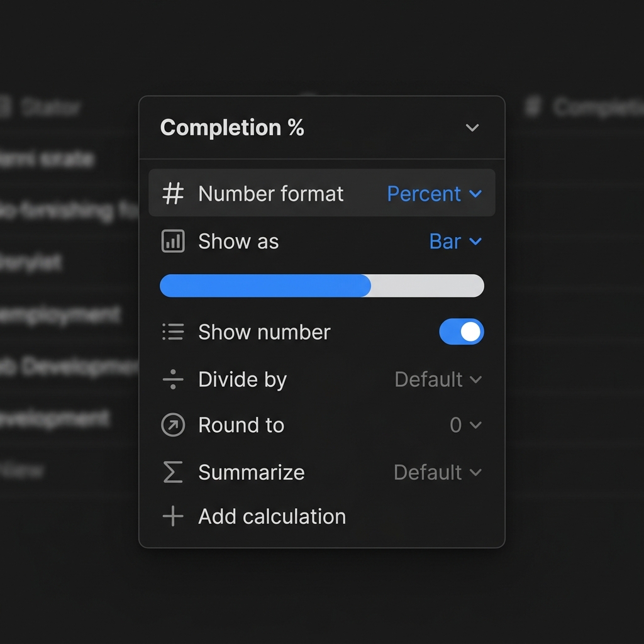Open the Divide by Default dropdown
This screenshot has width=644, height=644.
438,379
